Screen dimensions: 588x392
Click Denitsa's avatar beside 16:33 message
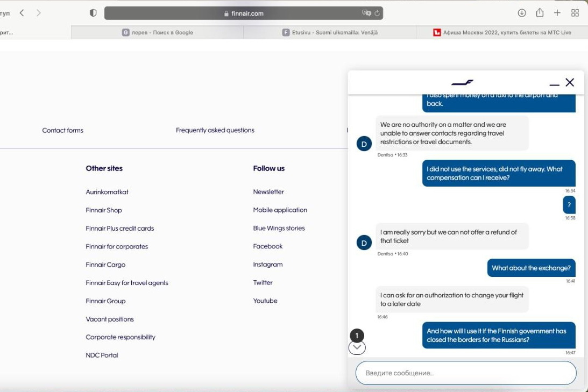(x=364, y=144)
